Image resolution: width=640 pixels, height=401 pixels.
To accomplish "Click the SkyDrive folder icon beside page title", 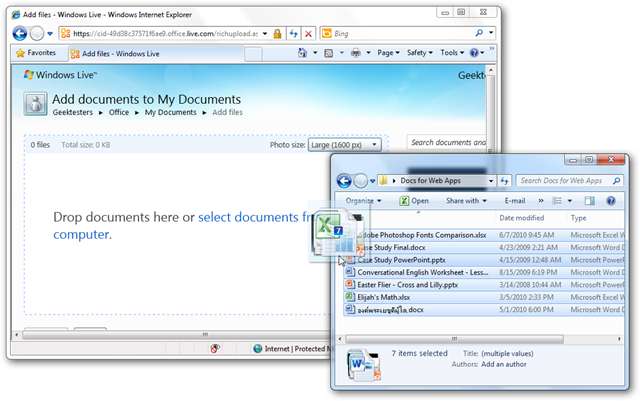I will tap(36, 104).
